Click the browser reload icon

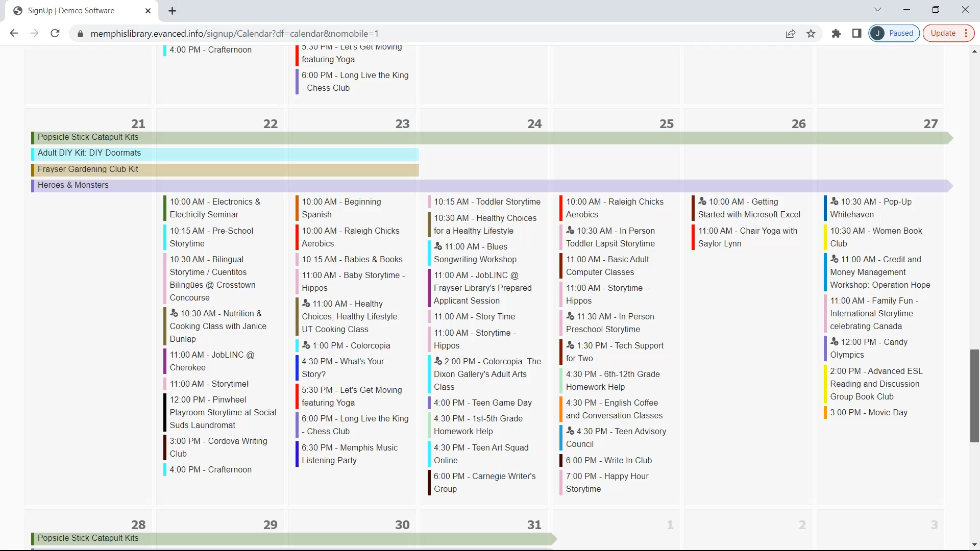(55, 34)
